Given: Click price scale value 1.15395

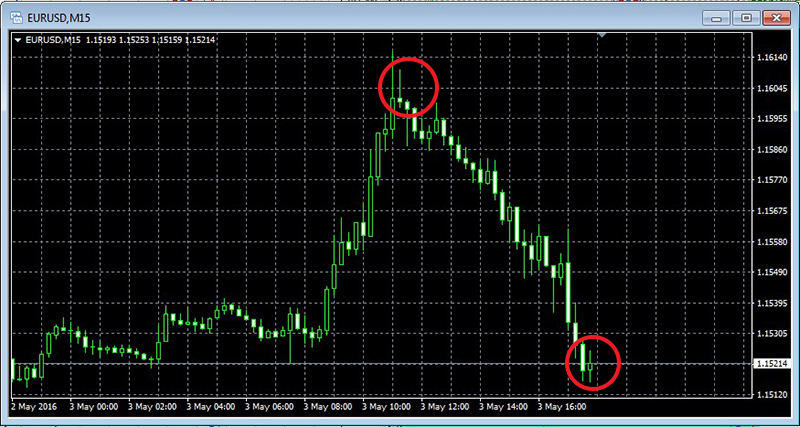Looking at the screenshot, I should point(770,303).
